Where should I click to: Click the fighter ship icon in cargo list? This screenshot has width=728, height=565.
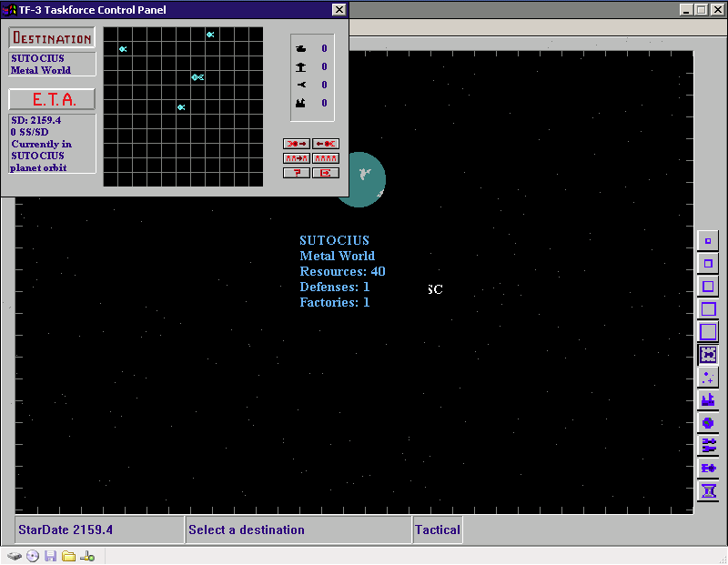301,85
